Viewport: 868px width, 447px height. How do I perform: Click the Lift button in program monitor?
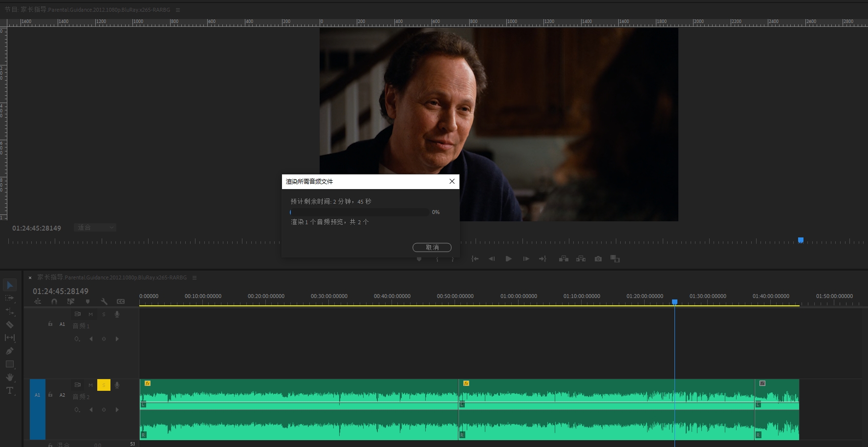point(564,259)
